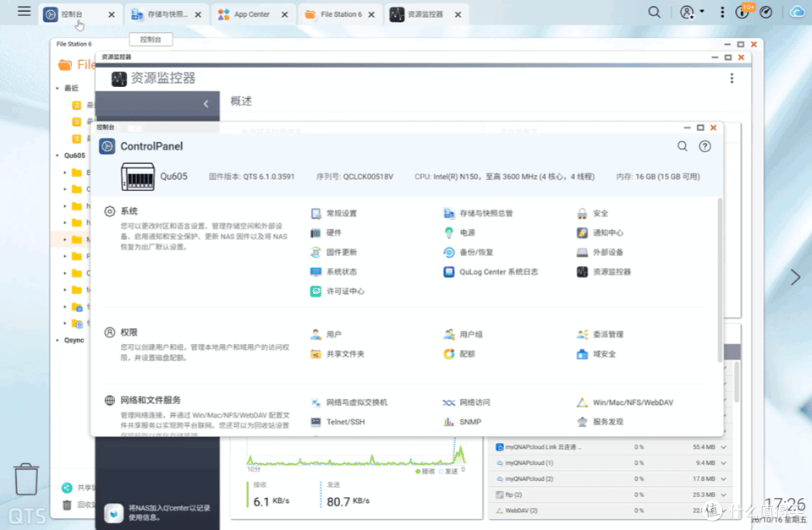The width and height of the screenshot is (812, 530).
Task: Expand Qsync tree in File Station
Action: (x=58, y=340)
